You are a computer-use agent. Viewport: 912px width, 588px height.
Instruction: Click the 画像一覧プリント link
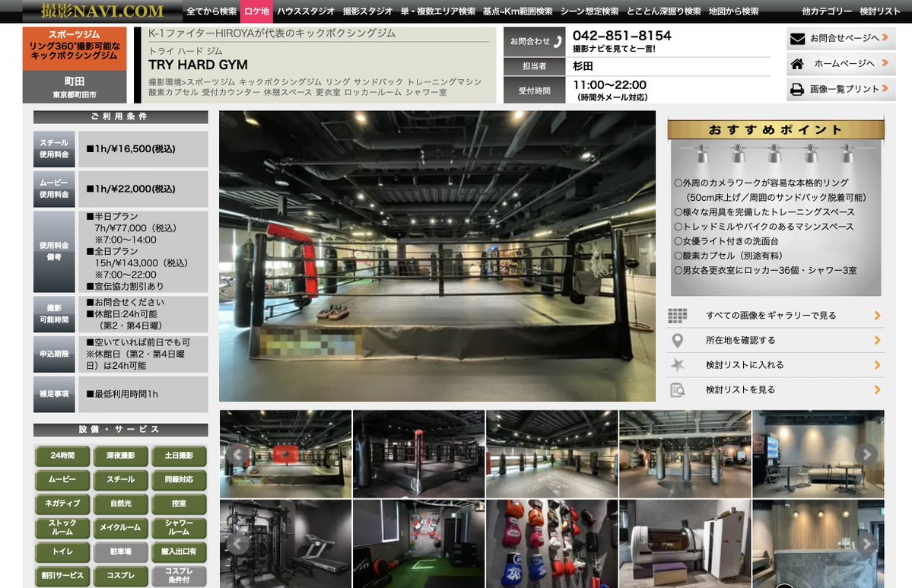[841, 90]
